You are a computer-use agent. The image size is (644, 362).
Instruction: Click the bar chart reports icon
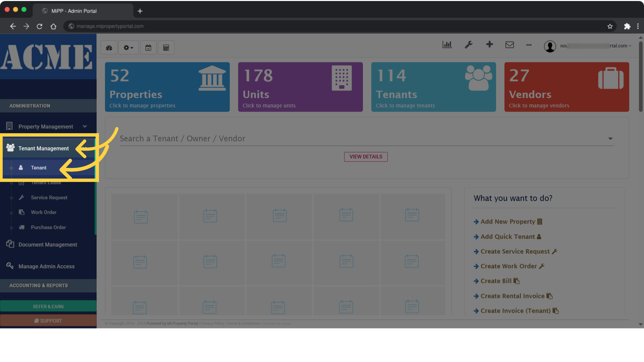447,44
